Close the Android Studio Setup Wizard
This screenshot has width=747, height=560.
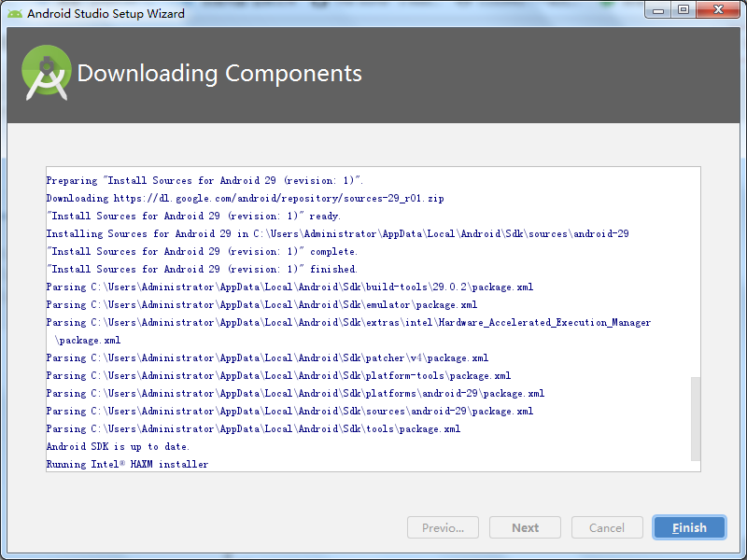pos(718,10)
